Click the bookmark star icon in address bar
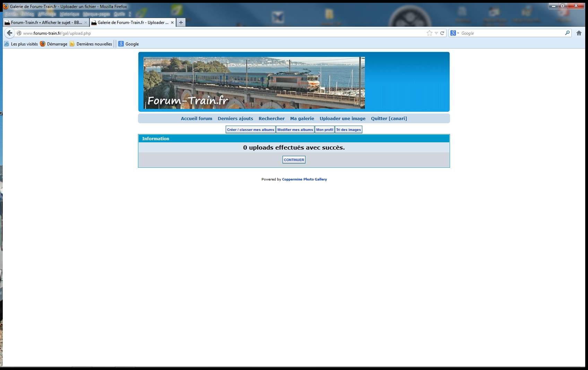Viewport: 588px width, 370px height. [x=430, y=33]
